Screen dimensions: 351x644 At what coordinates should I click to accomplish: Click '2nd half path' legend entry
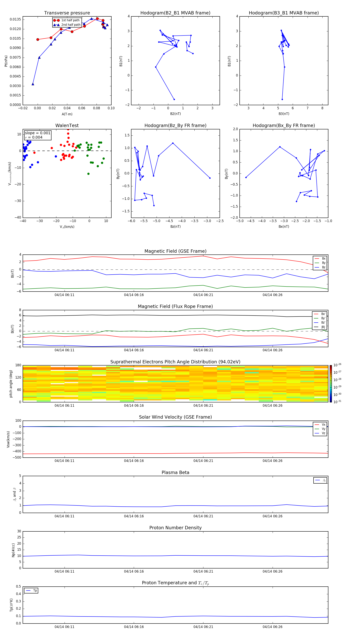coord(67,25)
